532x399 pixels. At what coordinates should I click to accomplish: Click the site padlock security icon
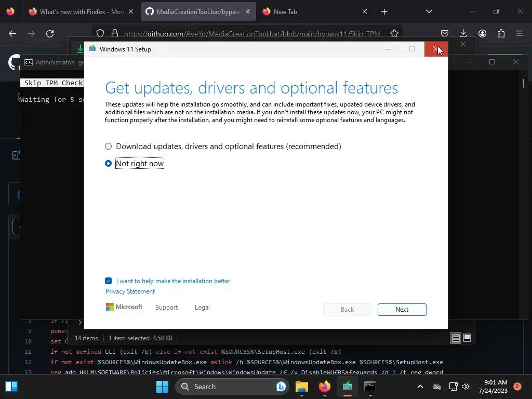(115, 33)
